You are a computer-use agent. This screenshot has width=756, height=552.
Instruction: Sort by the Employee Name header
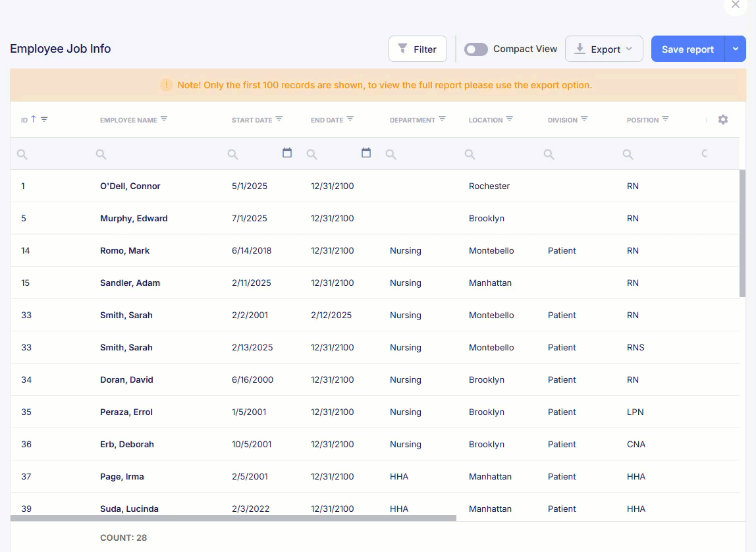[x=128, y=120]
